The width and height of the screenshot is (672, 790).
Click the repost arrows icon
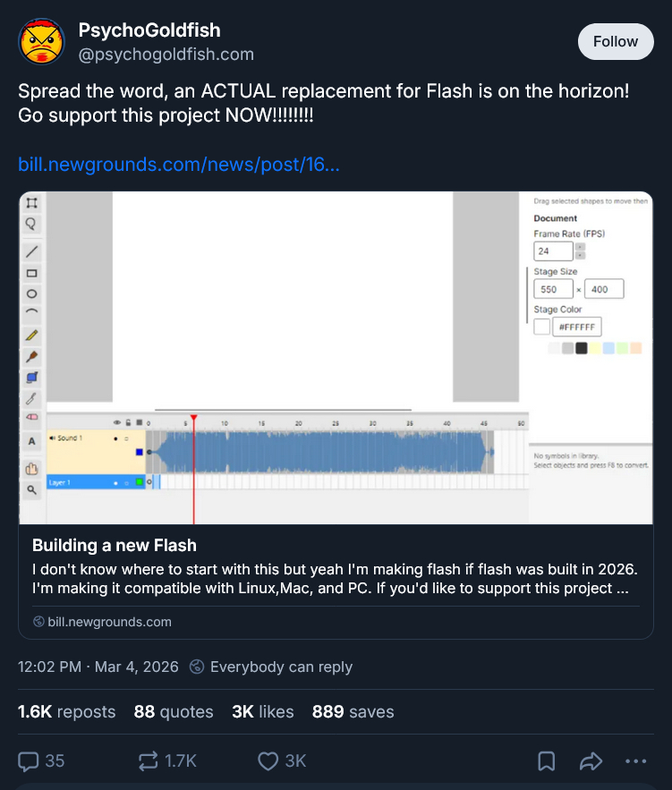click(148, 760)
